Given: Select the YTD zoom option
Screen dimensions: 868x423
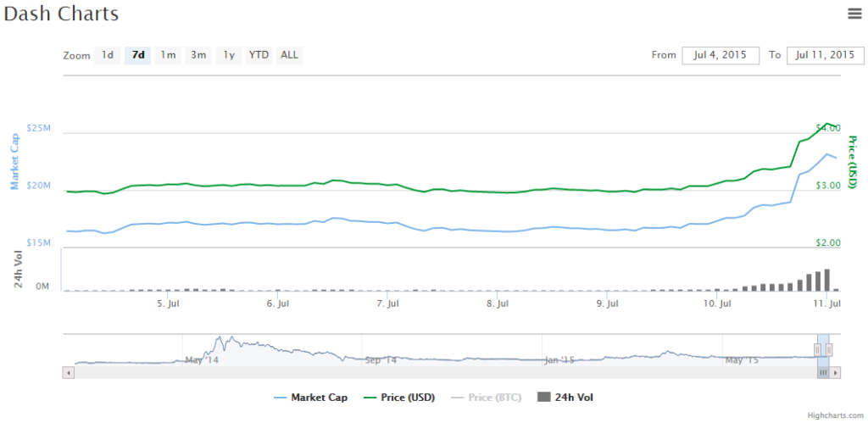Looking at the screenshot, I should [259, 55].
